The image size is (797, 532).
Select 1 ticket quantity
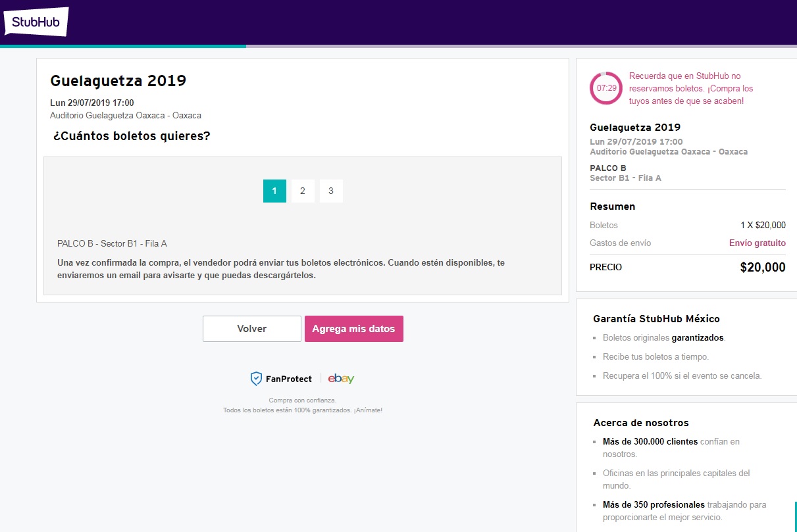pyautogui.click(x=274, y=191)
